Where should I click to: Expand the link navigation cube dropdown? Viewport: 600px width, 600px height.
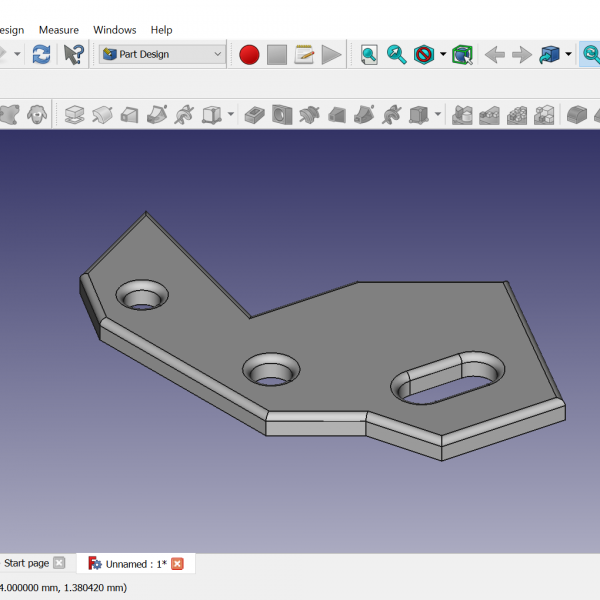pyautogui.click(x=568, y=54)
